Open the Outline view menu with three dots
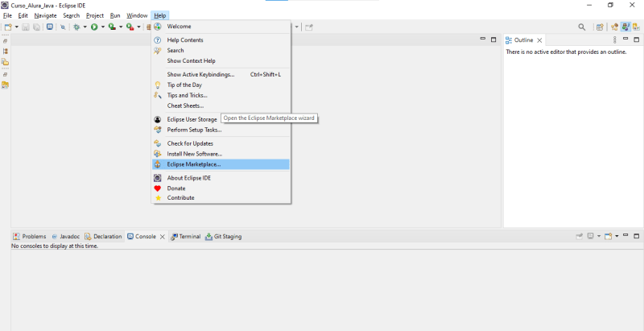The image size is (644, 331). coord(615,39)
